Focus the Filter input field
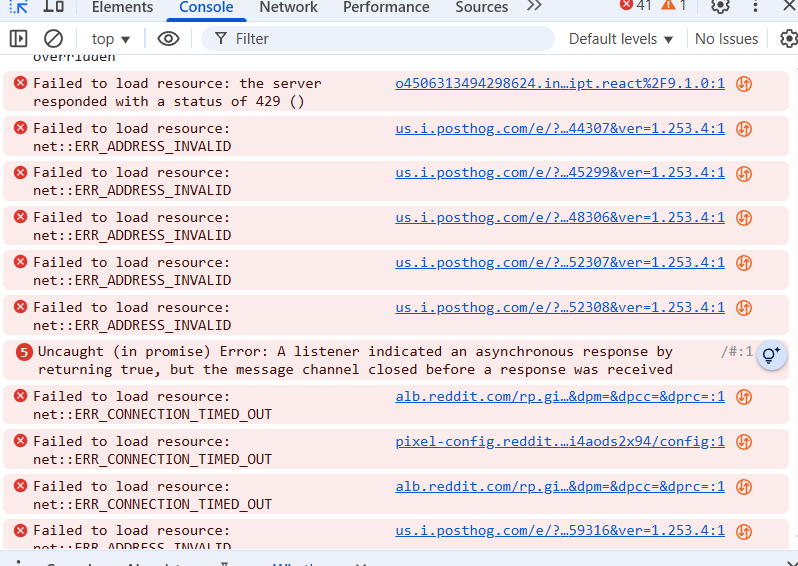The height and width of the screenshot is (566, 798). pos(378,39)
